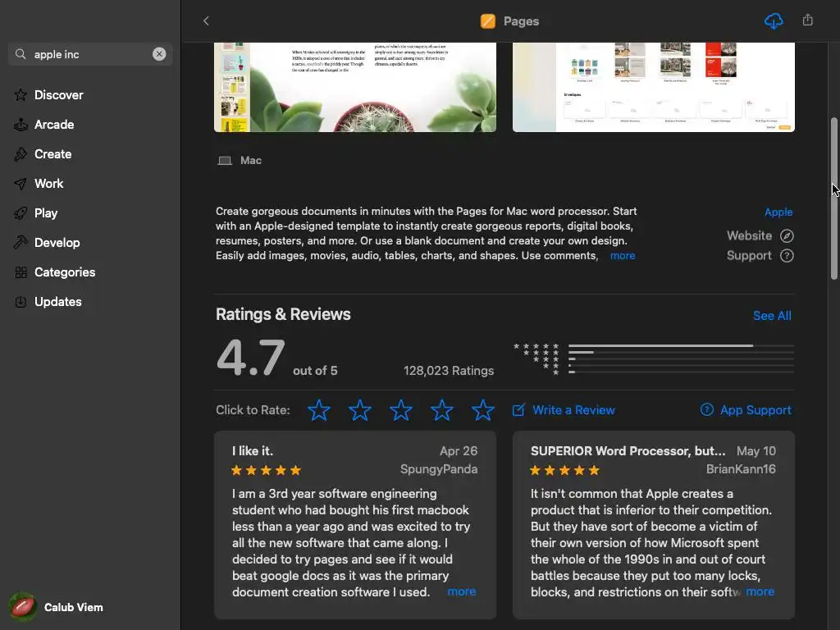
Task: Click the Work paper plane icon
Action: (21, 184)
